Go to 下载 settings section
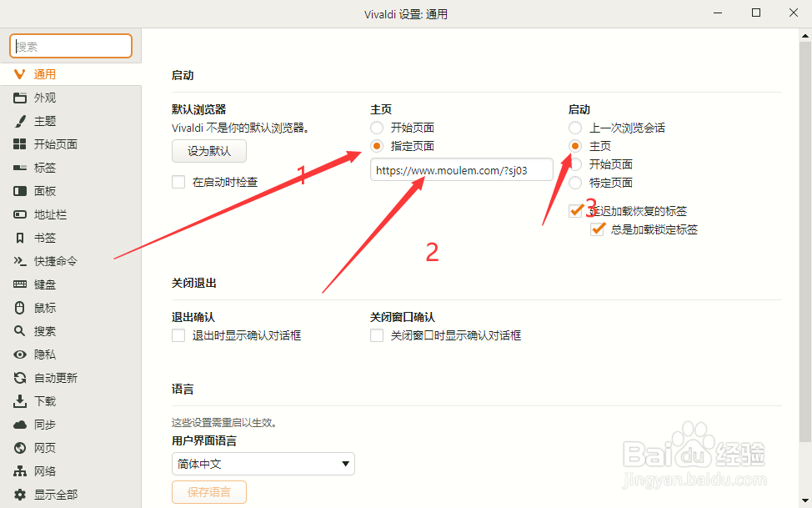Screen dimensions: 812x508 coord(70,401)
